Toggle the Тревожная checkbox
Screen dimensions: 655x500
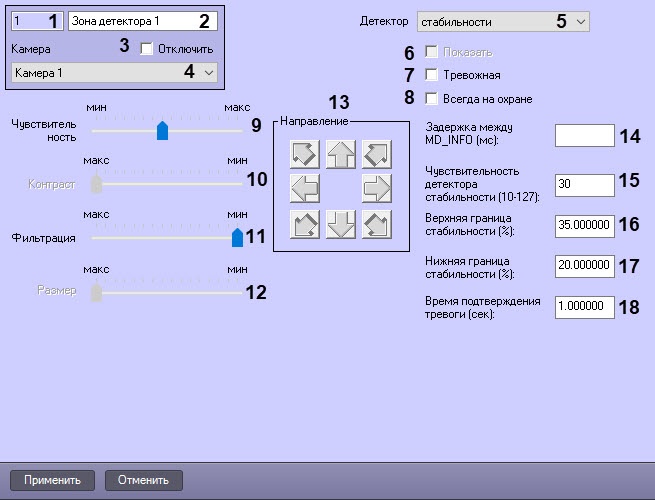tap(431, 75)
